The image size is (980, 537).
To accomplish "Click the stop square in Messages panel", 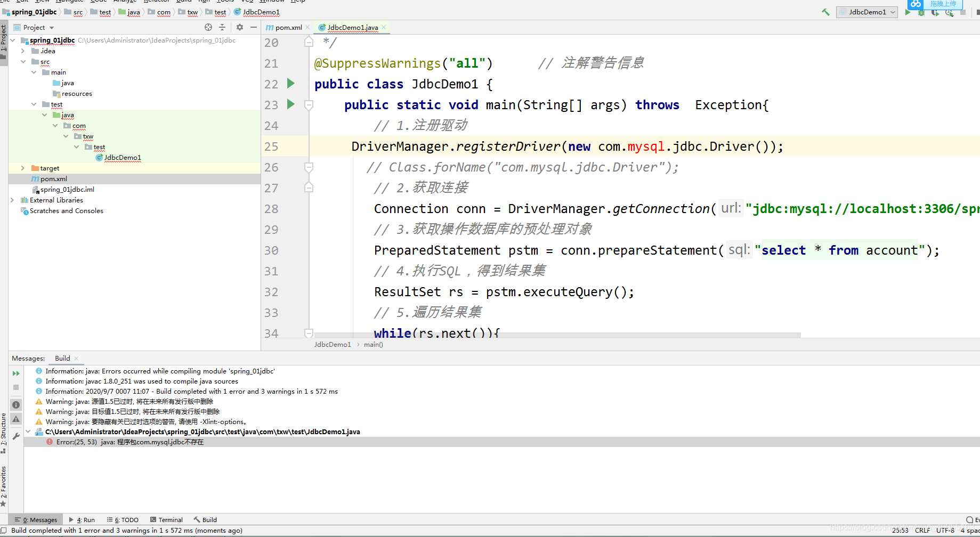I will pyautogui.click(x=16, y=387).
